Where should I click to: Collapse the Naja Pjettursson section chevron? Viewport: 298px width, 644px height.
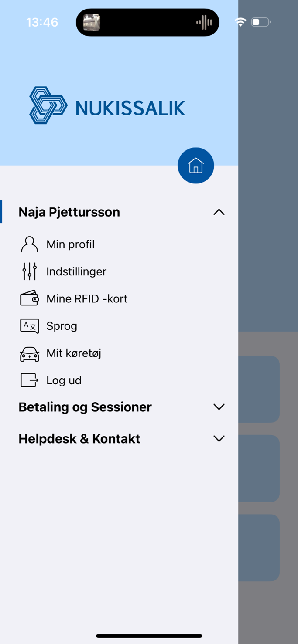point(219,212)
